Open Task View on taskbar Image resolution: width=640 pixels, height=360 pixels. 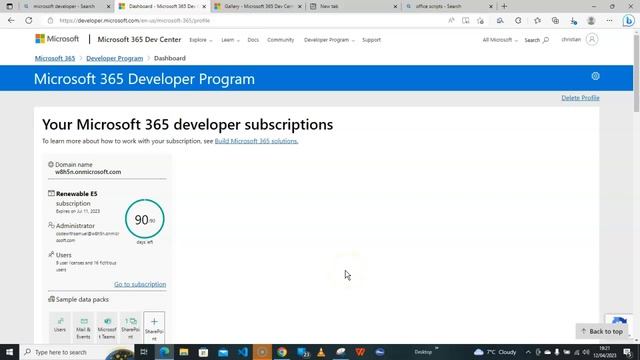coord(144,352)
